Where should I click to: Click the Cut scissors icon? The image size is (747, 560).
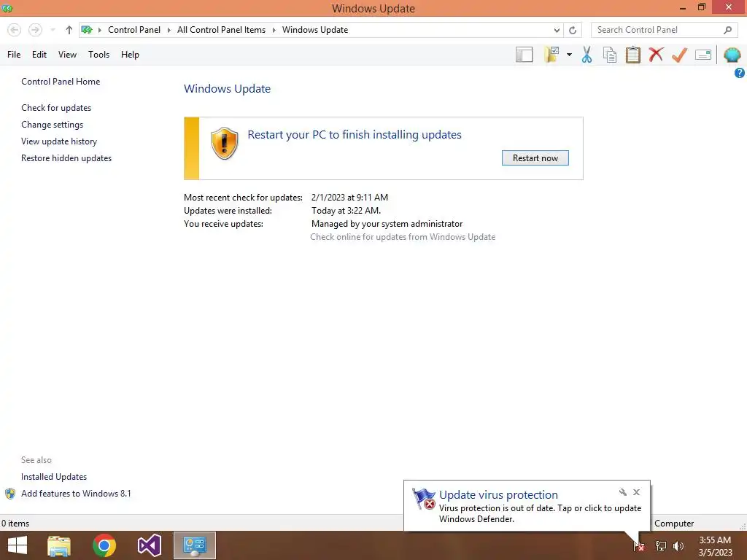587,55
